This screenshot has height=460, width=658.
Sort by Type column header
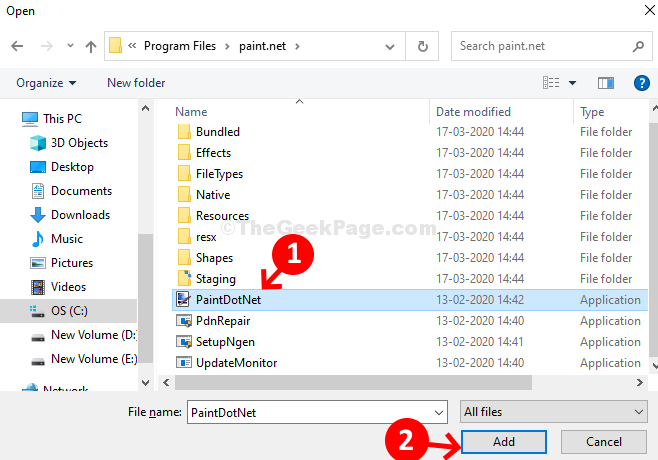(x=592, y=112)
